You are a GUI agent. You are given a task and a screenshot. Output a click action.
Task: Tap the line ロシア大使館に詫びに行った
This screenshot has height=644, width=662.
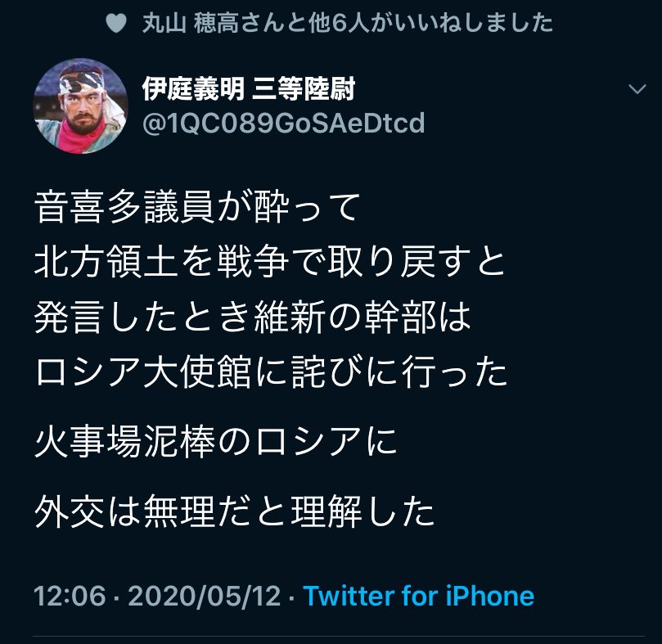click(271, 372)
